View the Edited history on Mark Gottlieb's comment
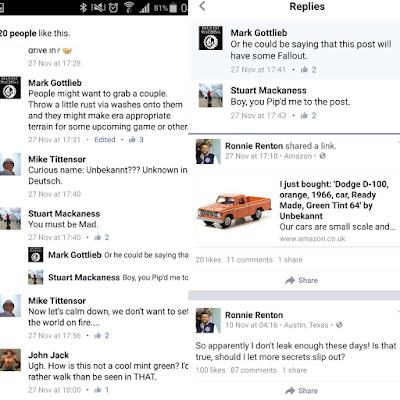Viewport: 400px width, 400px height. pos(105,139)
